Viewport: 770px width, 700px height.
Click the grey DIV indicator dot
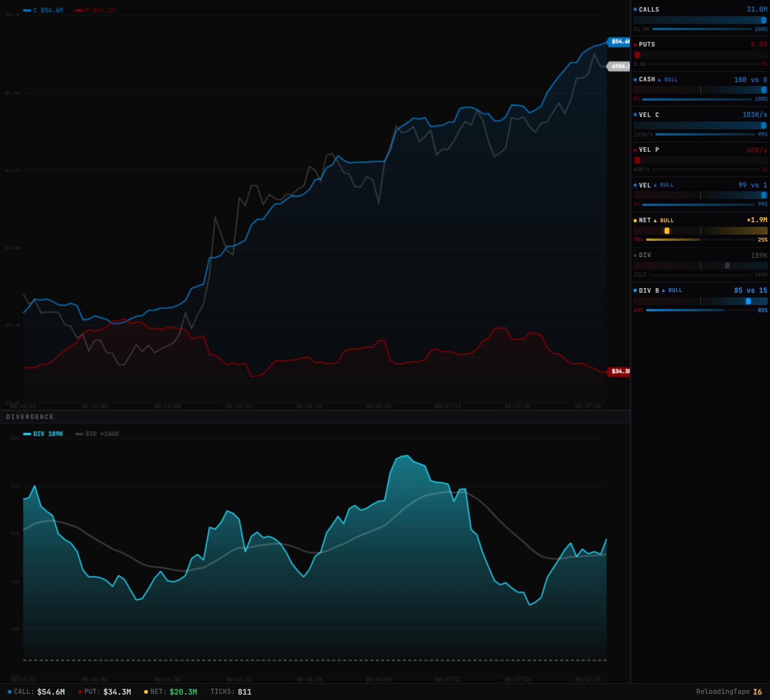click(635, 256)
